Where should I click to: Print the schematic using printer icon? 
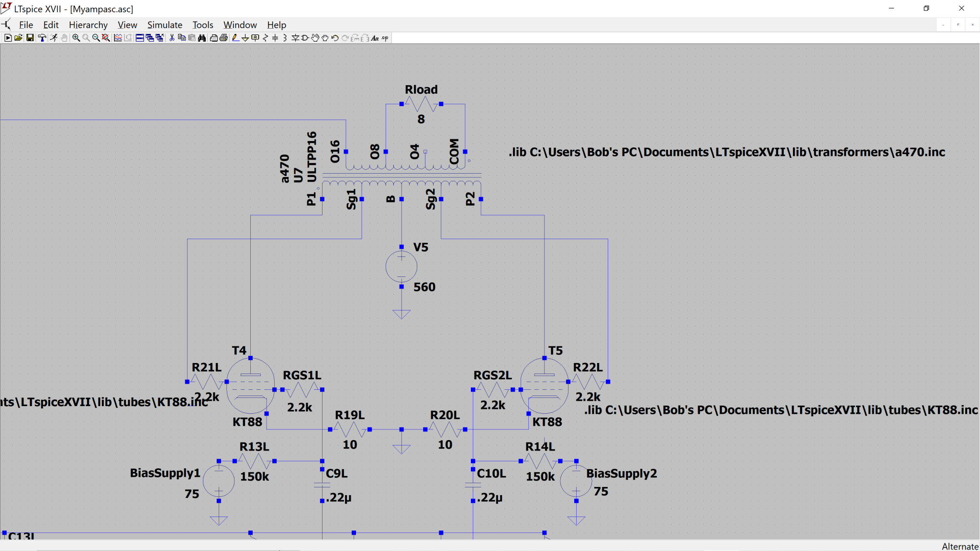click(x=223, y=38)
